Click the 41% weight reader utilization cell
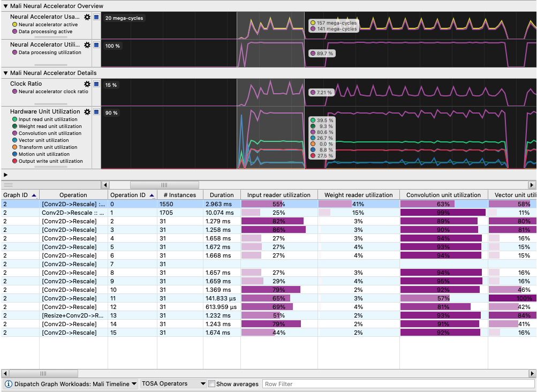This screenshot has width=537, height=392. pyautogui.click(x=358, y=204)
